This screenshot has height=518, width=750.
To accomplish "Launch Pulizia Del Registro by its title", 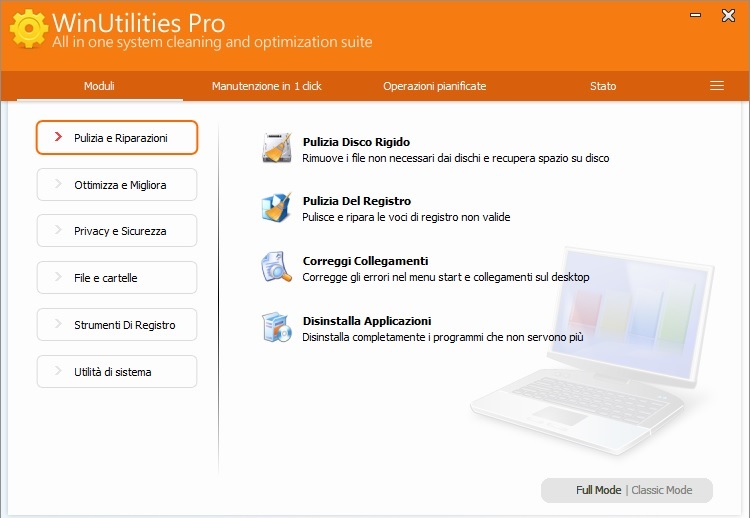I will [357, 201].
